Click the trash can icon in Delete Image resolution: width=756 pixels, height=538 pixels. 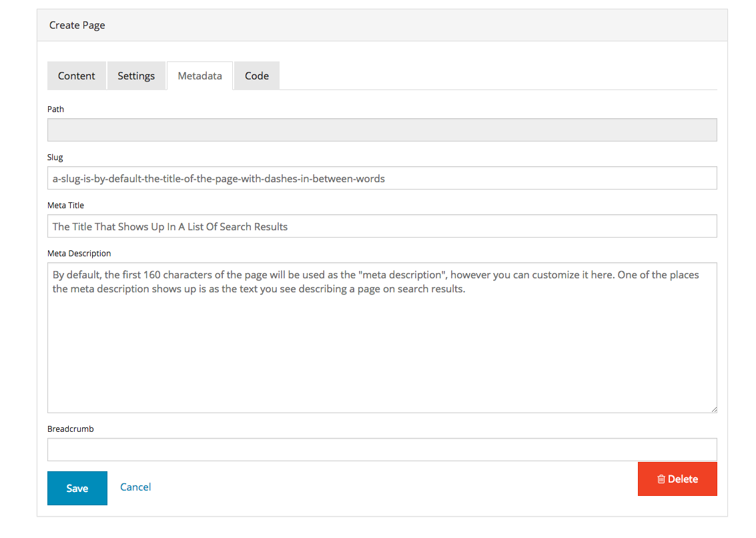[x=661, y=479]
